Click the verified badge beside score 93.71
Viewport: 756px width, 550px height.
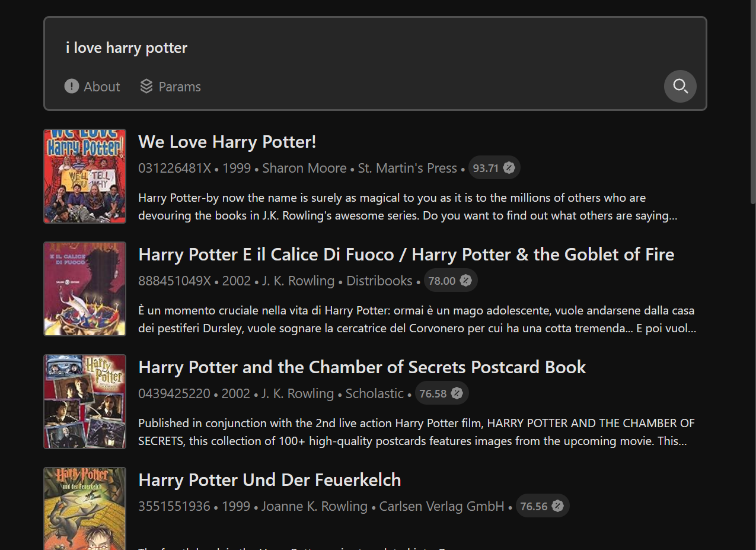pos(509,168)
